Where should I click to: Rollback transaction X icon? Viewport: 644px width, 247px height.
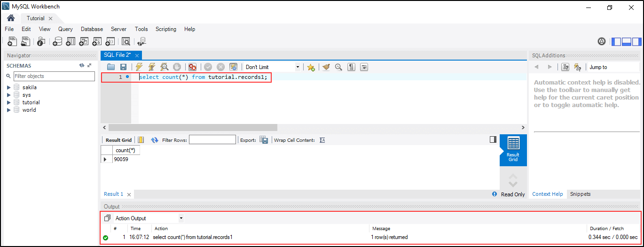point(220,67)
